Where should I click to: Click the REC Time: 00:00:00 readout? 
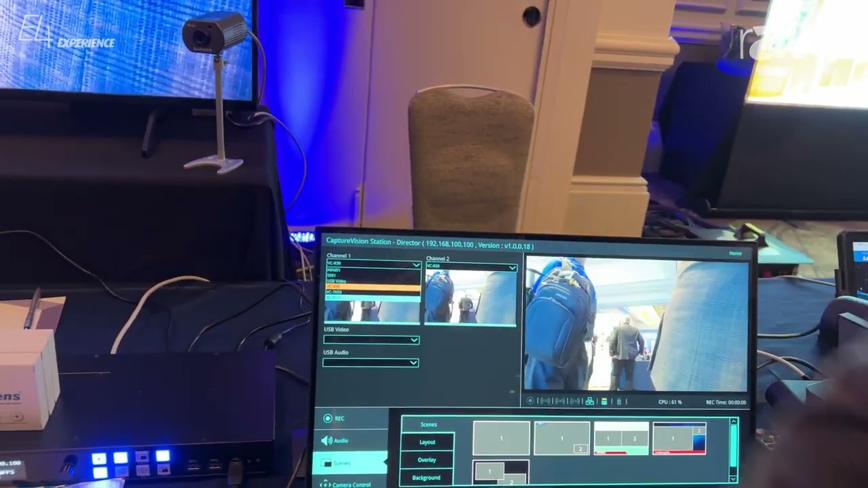726,403
